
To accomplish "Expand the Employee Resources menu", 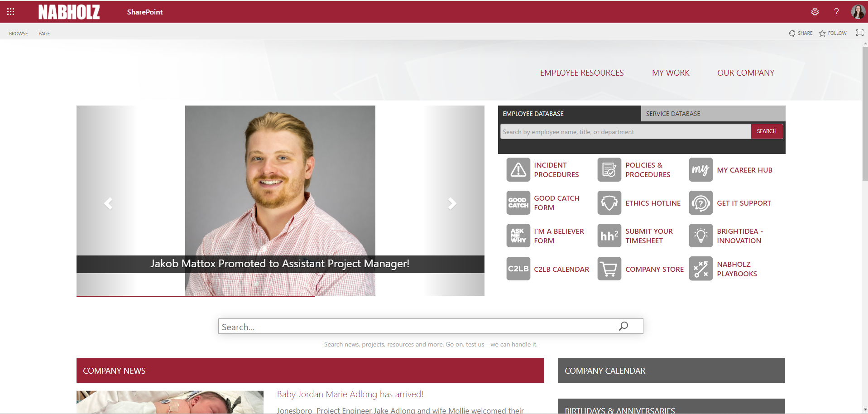I will [581, 73].
